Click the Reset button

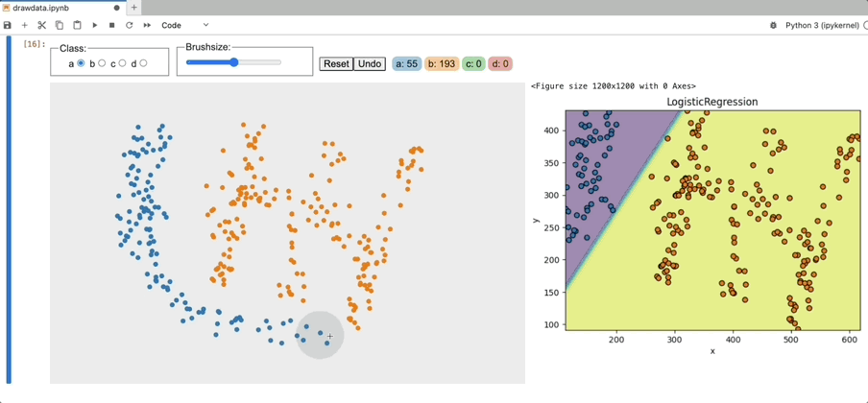click(336, 63)
